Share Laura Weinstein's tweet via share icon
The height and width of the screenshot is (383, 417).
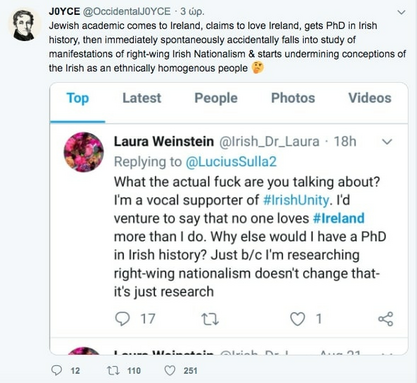point(386,319)
